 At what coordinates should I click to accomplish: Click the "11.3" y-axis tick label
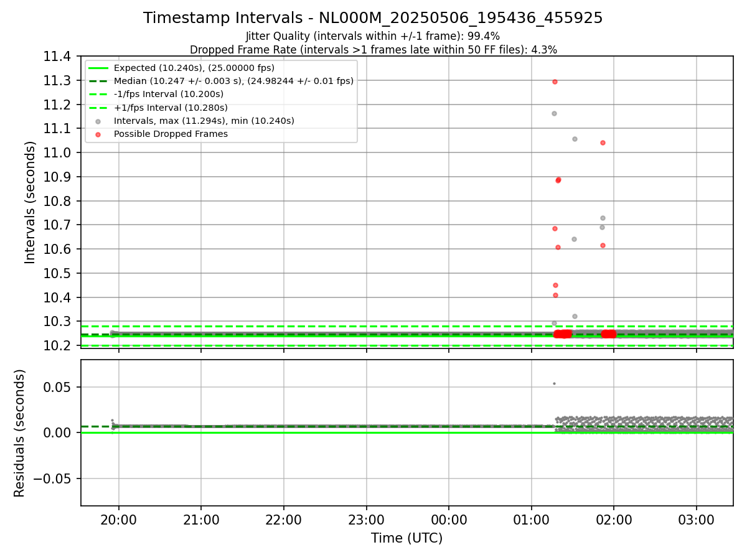tap(59, 80)
